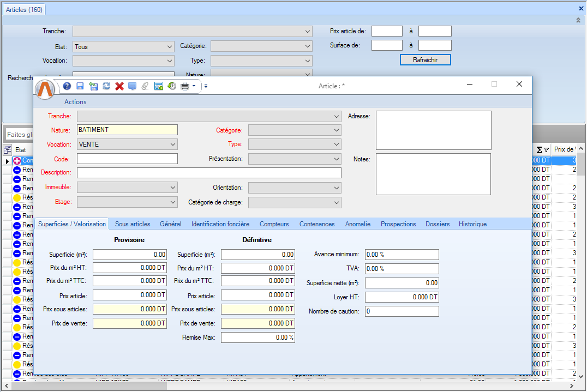Screen dimensions: 587x392
Task: Collapse the filter panel with double chevron
Action: coord(578,20)
